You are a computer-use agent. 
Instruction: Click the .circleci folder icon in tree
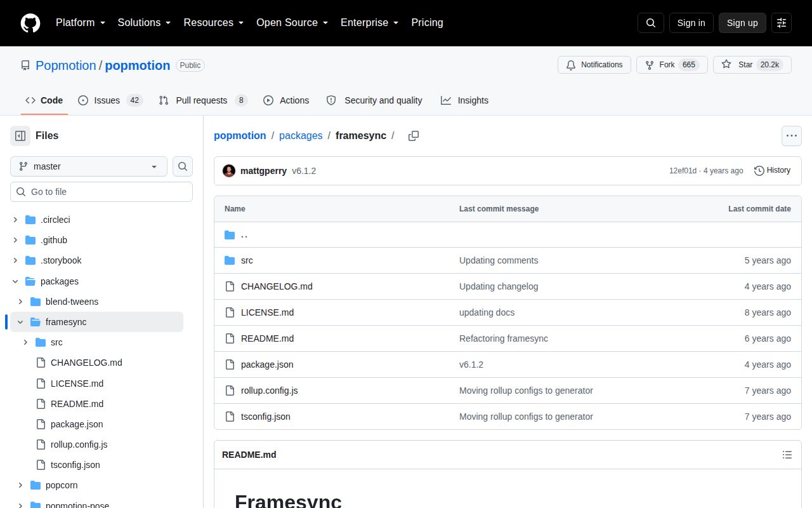[30, 220]
